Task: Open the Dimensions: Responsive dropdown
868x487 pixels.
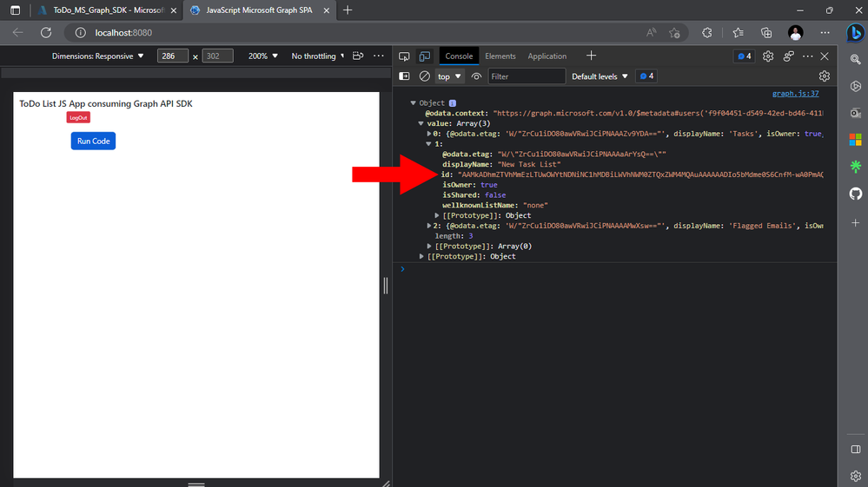Action: (x=97, y=56)
